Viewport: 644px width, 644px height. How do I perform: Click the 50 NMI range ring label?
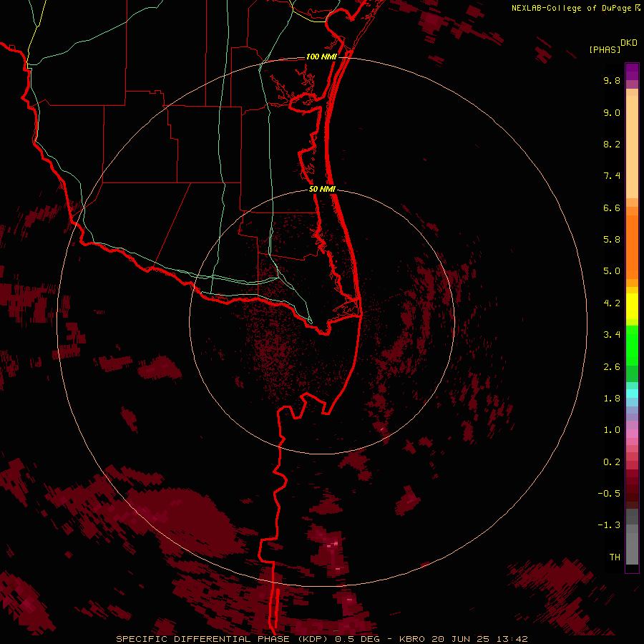click(322, 189)
